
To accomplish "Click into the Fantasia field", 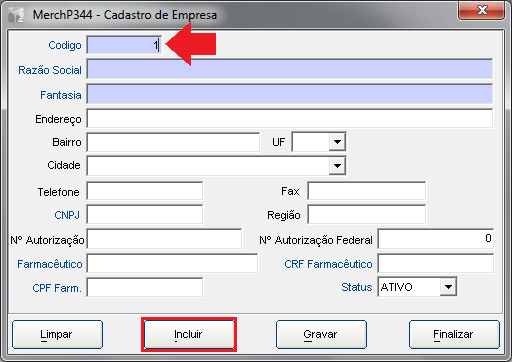I will click(290, 94).
